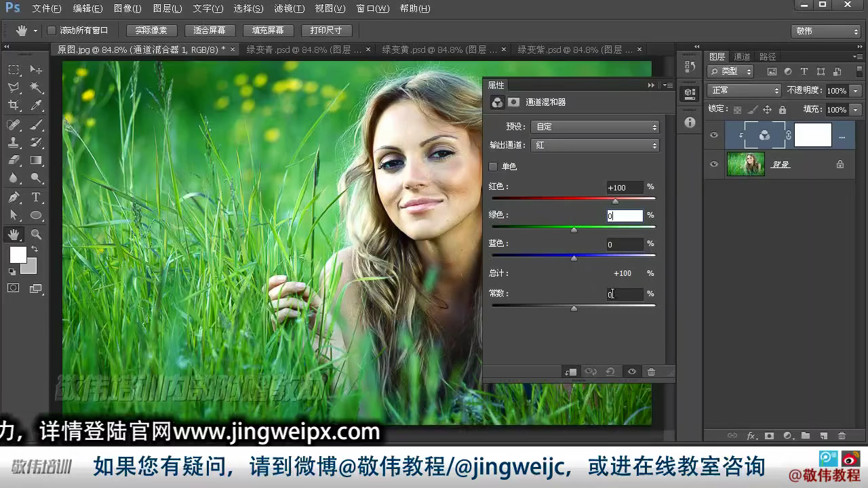Switch to the 路径 paths tab
The height and width of the screenshot is (488, 868).
[x=768, y=57]
